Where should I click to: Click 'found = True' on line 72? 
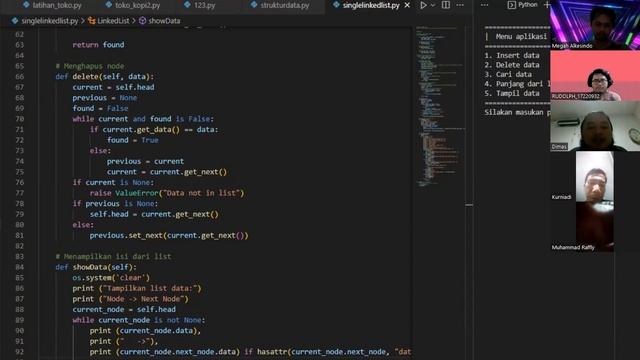133,140
